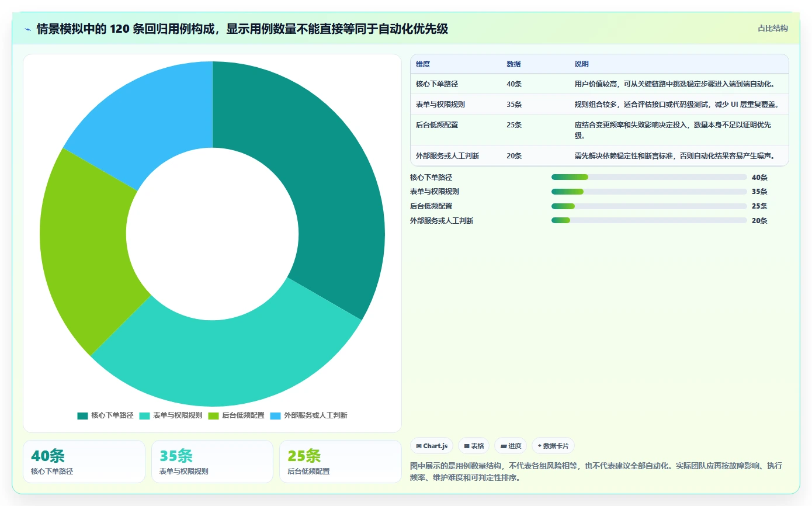Click the 外部服务或人工判断 progress bar
Screen dimensions: 812x506
(x=649, y=220)
